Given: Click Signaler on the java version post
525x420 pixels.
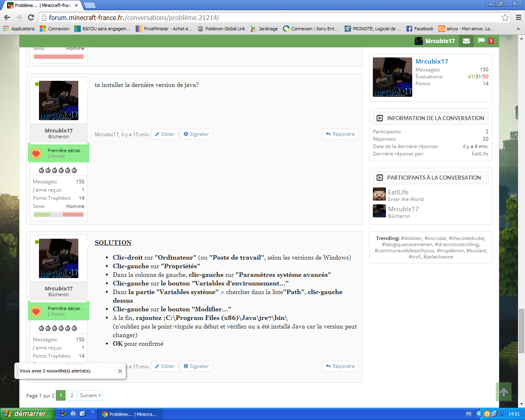Looking at the screenshot, I should [x=196, y=134].
